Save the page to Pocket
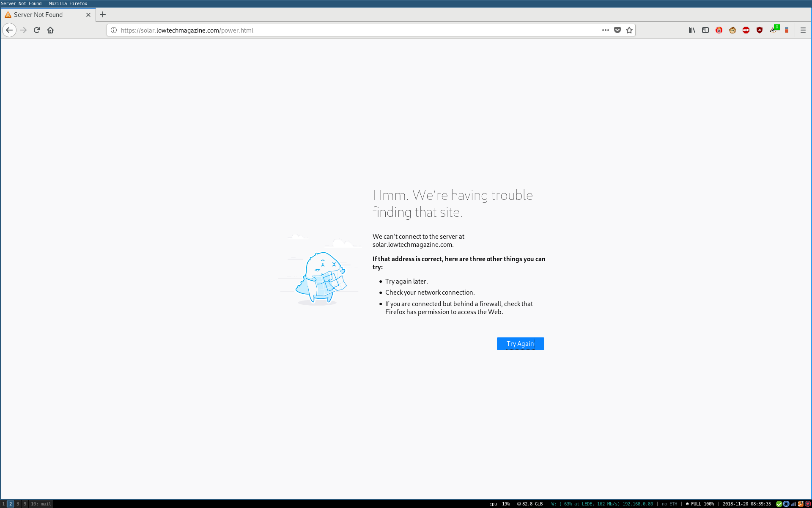The image size is (812, 508). 617,30
